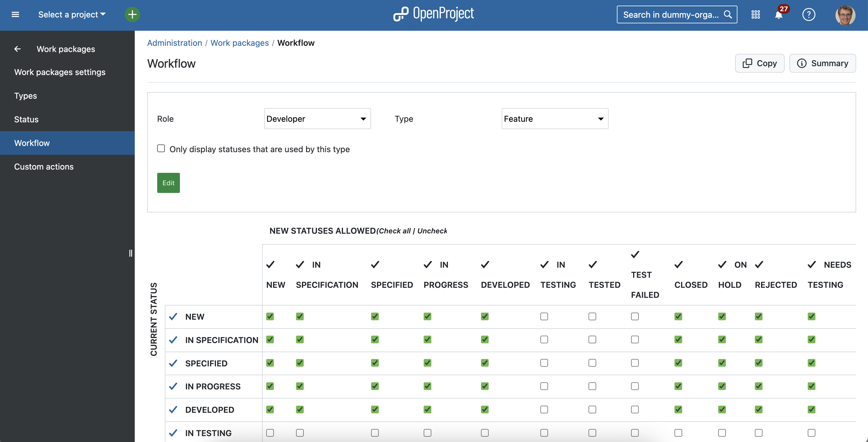This screenshot has width=868, height=442.
Task: Click the Workflow menu item
Action: coord(32,142)
